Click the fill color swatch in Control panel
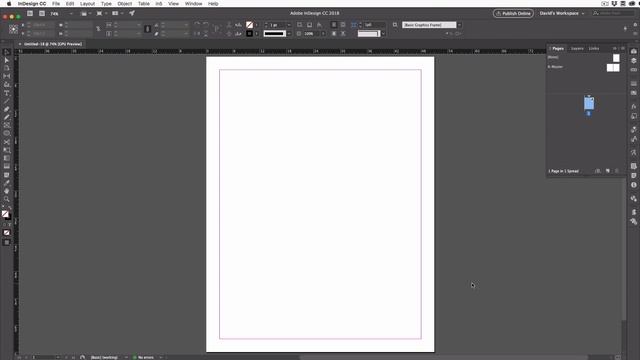The width and height of the screenshot is (640, 360). pyautogui.click(x=249, y=25)
